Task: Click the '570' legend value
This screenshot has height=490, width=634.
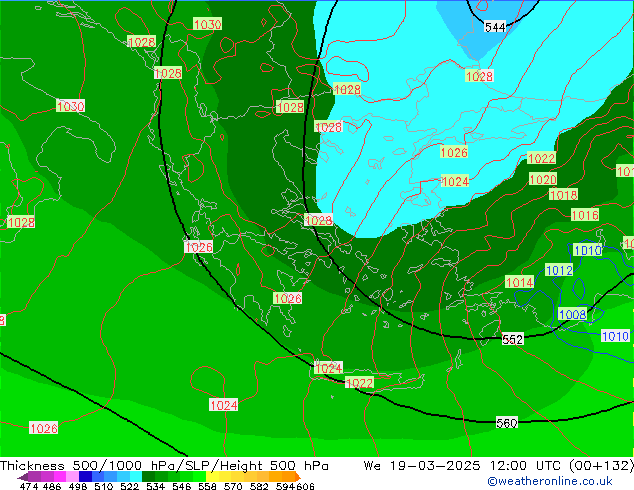Action: click(233, 486)
